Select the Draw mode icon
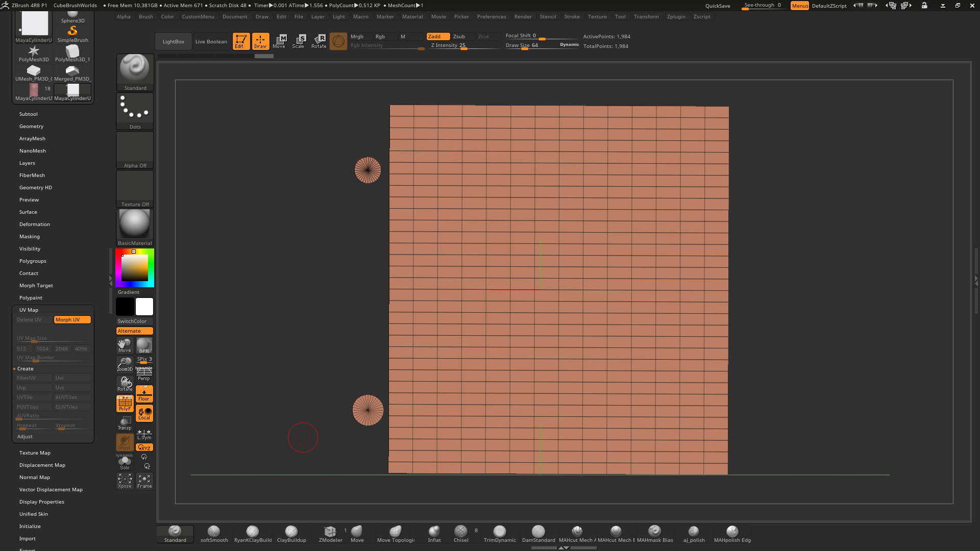 click(x=260, y=41)
